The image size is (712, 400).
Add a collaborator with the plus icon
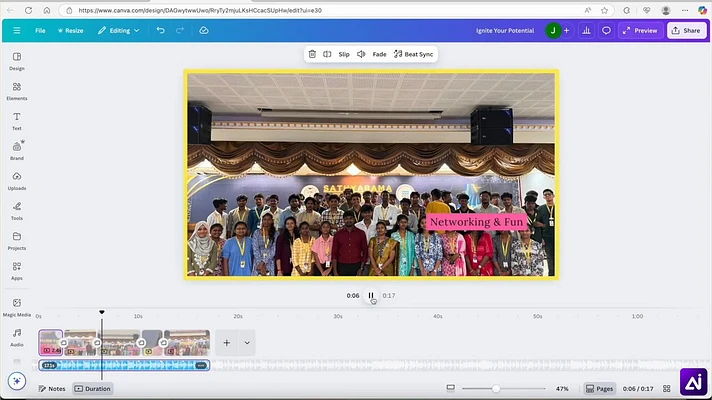click(566, 30)
